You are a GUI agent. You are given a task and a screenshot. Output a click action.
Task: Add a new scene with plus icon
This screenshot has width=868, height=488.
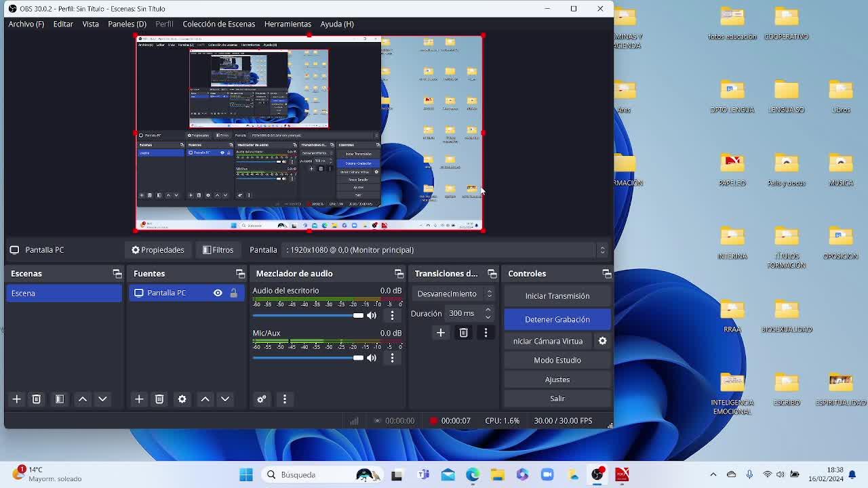(x=17, y=399)
